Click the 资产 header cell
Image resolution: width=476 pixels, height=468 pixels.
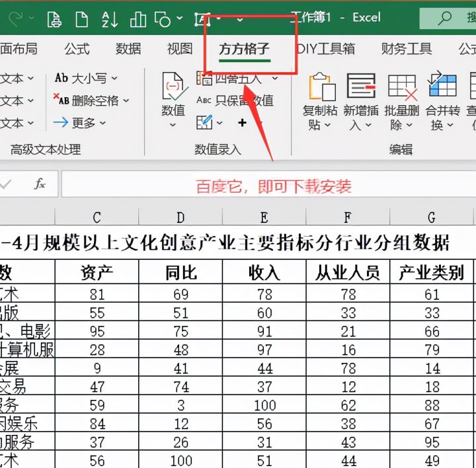click(x=97, y=272)
